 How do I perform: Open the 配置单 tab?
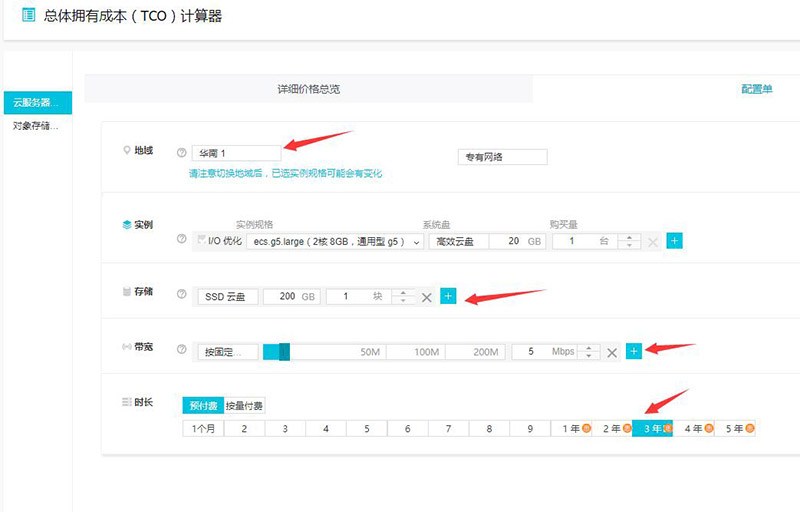(x=756, y=89)
